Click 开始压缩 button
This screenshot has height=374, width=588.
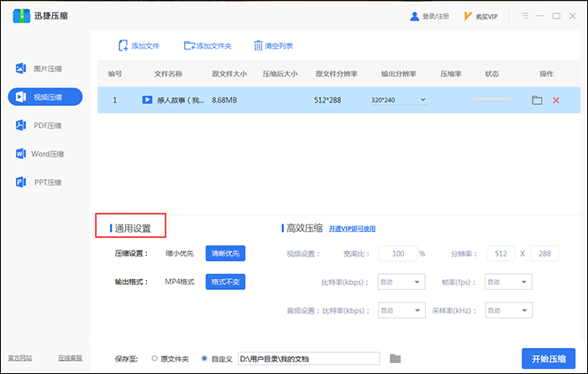click(x=549, y=359)
